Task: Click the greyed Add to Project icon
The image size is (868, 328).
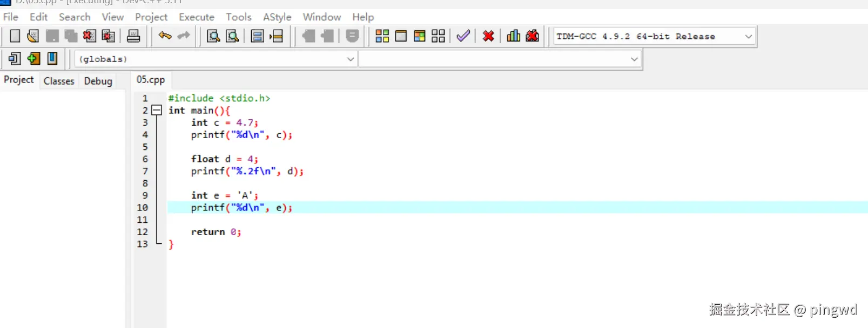Action: [x=309, y=36]
